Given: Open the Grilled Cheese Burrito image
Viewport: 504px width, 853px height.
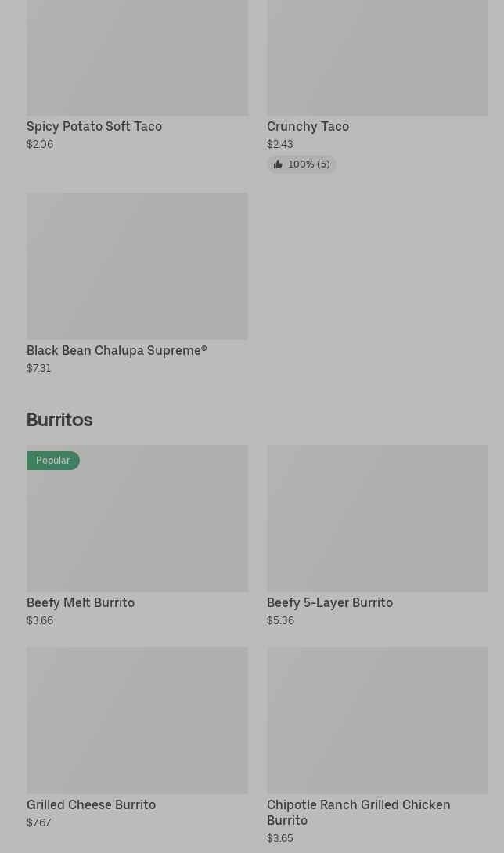Looking at the screenshot, I should pos(137,720).
